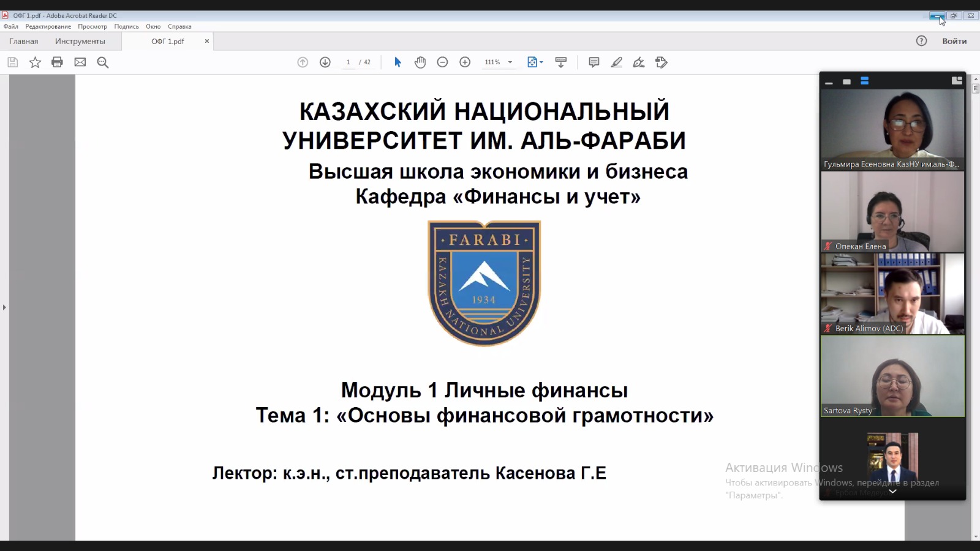This screenshot has width=980, height=551.
Task: Select Опекан Елена video thumbnail
Action: pyautogui.click(x=892, y=212)
